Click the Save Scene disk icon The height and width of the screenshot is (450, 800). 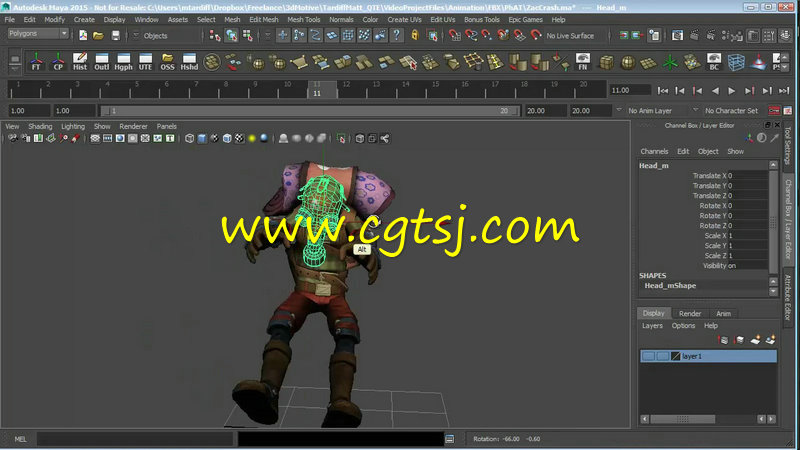(116, 35)
